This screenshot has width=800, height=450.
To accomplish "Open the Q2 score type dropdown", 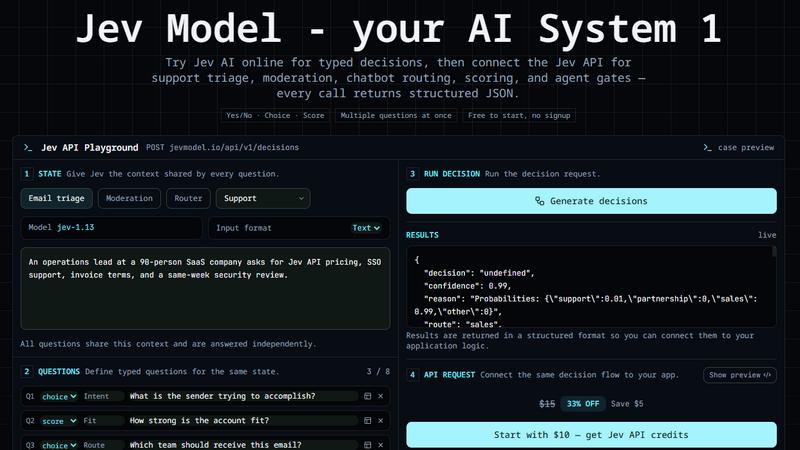I will pos(59,421).
